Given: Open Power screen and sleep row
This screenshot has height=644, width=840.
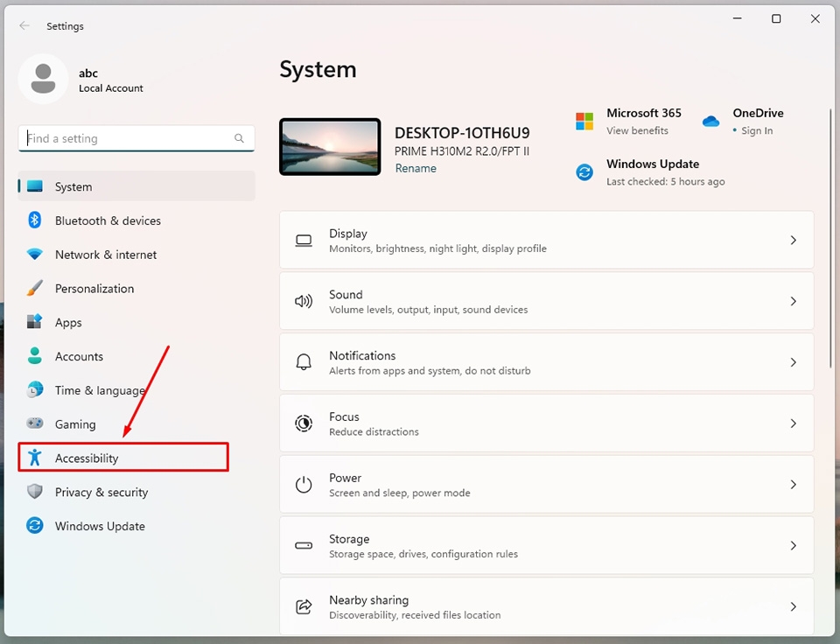Looking at the screenshot, I should [x=546, y=485].
